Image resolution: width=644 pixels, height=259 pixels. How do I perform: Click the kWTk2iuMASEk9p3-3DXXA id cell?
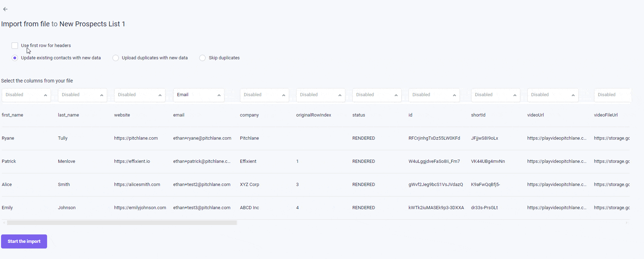coord(436,208)
